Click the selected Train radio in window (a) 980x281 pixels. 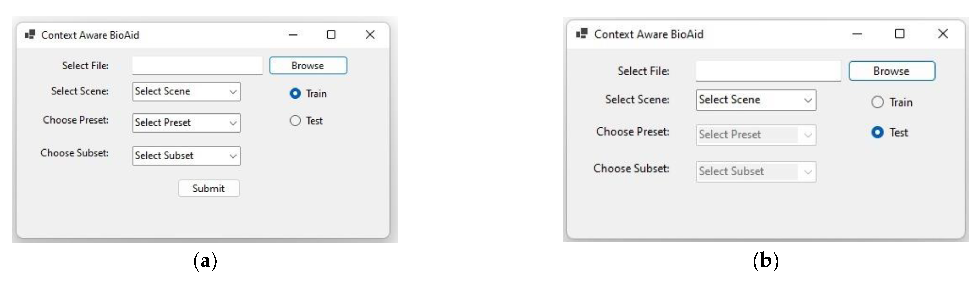pos(295,93)
